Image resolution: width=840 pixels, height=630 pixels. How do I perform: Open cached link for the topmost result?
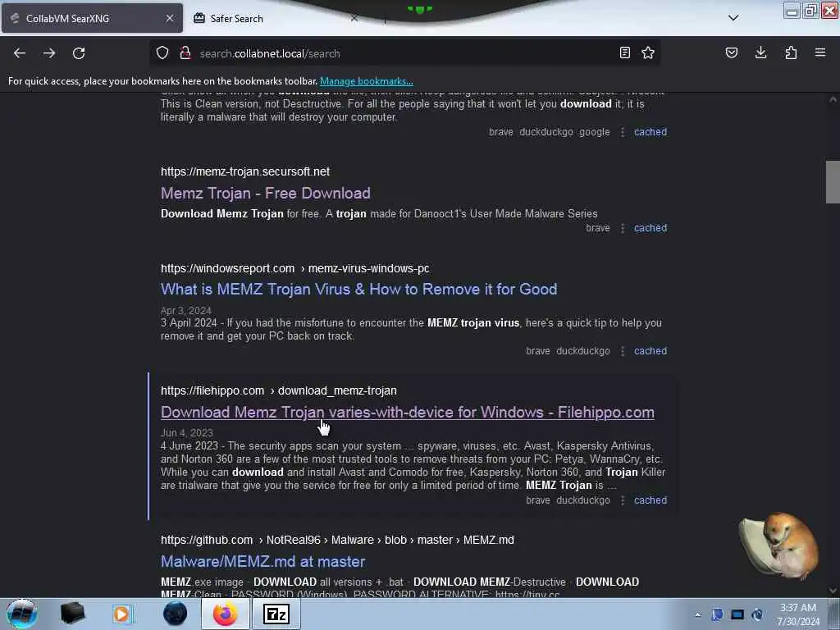point(651,132)
